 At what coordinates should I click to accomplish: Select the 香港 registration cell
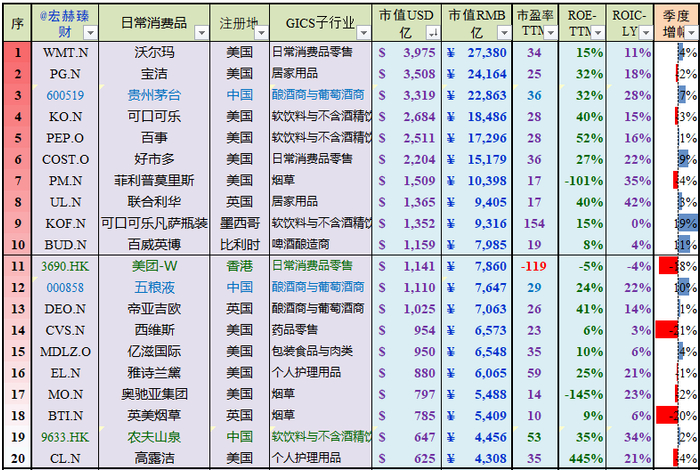coord(240,266)
